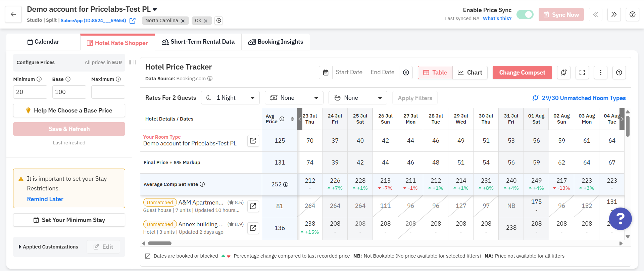Open A&M Apartments external link icon
Screen dimensions: 644x271
coord(253,206)
